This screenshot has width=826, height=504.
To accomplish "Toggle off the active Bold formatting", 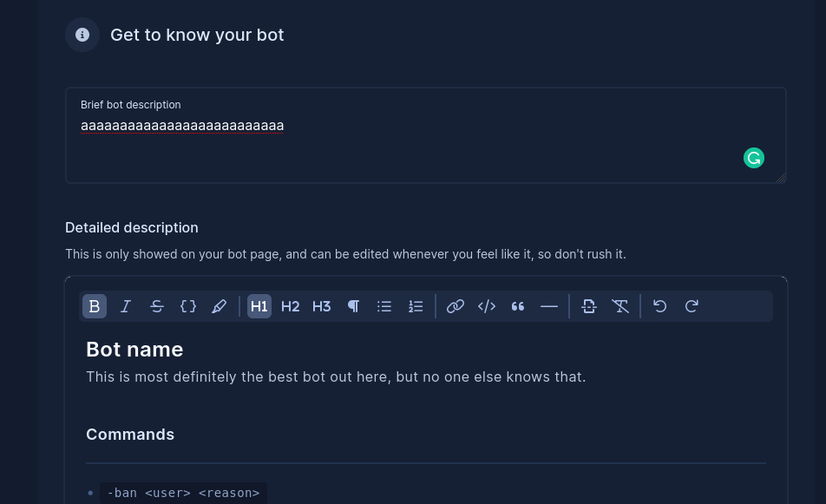I will [x=95, y=306].
